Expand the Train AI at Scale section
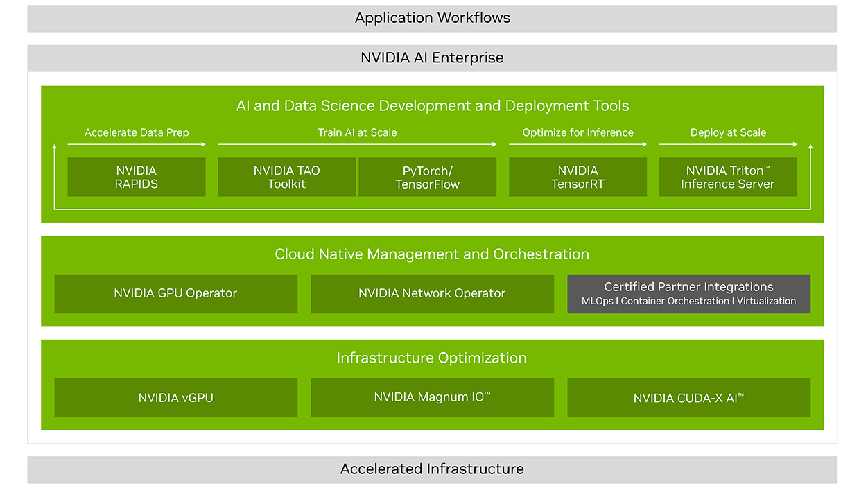868x488 pixels. coord(357,132)
